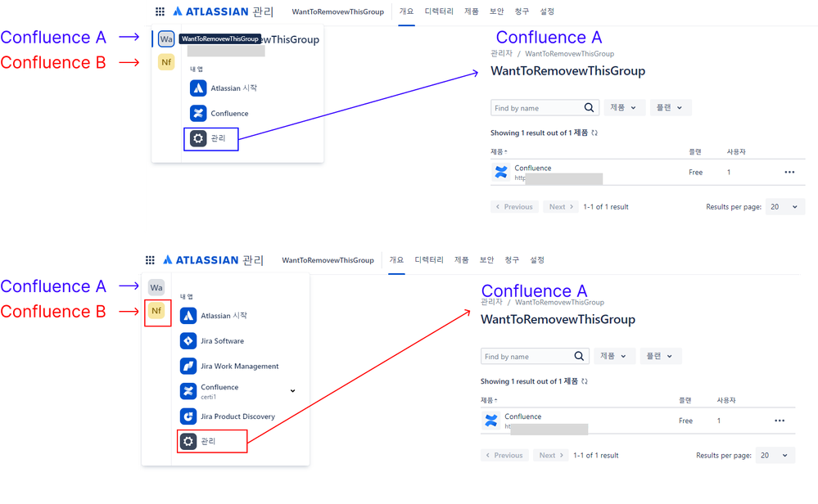This screenshot has width=818, height=504.
Task: Select the Wa site avatar in the lower panel
Action: pos(156,288)
